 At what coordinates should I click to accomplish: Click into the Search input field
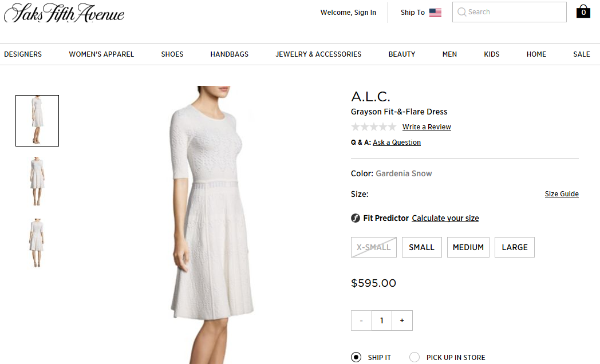tap(510, 12)
